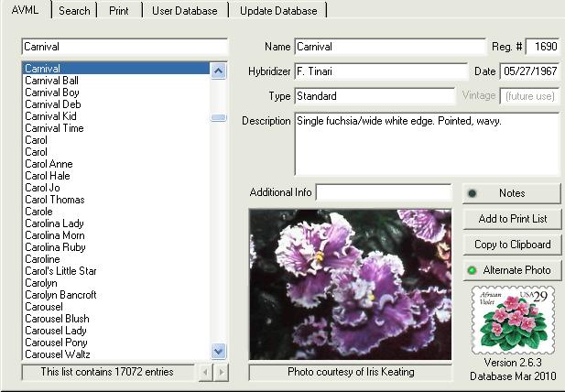Select Carolina Morn in the list
This screenshot has height=392, width=565.
pos(116,234)
